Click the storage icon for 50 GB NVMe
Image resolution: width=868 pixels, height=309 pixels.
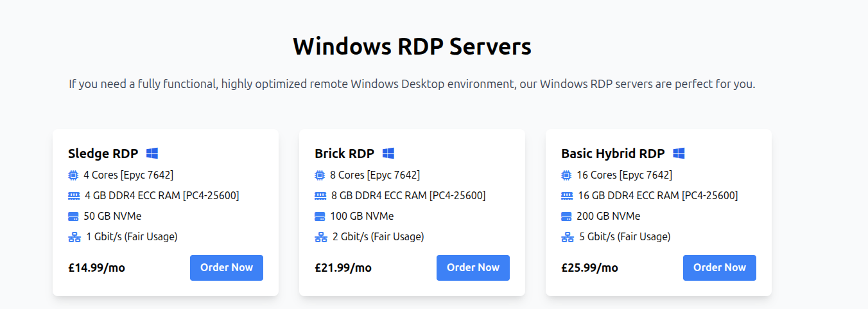73,216
